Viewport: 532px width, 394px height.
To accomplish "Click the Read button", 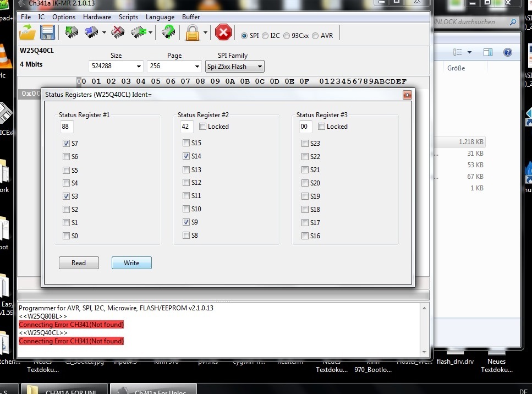I will coord(79,262).
